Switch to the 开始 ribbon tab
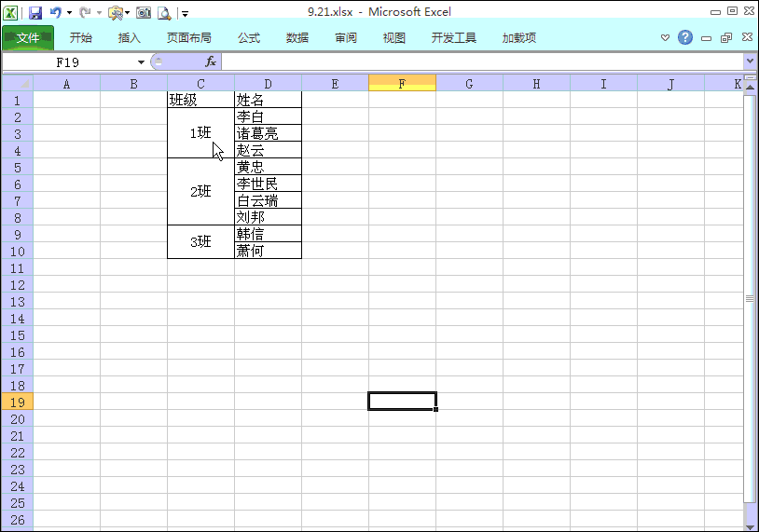The image size is (759, 532). tap(80, 37)
